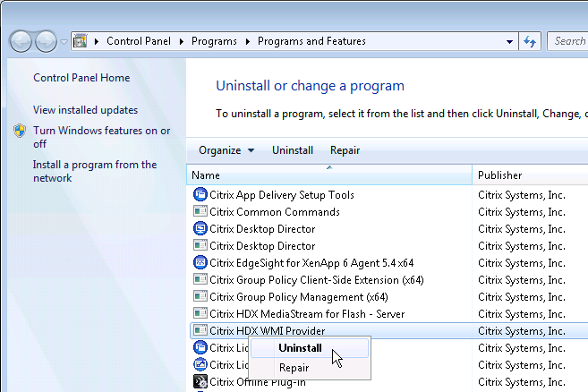The image size is (588, 392).
Task: Sort by the Name column header
Action: [x=329, y=175]
